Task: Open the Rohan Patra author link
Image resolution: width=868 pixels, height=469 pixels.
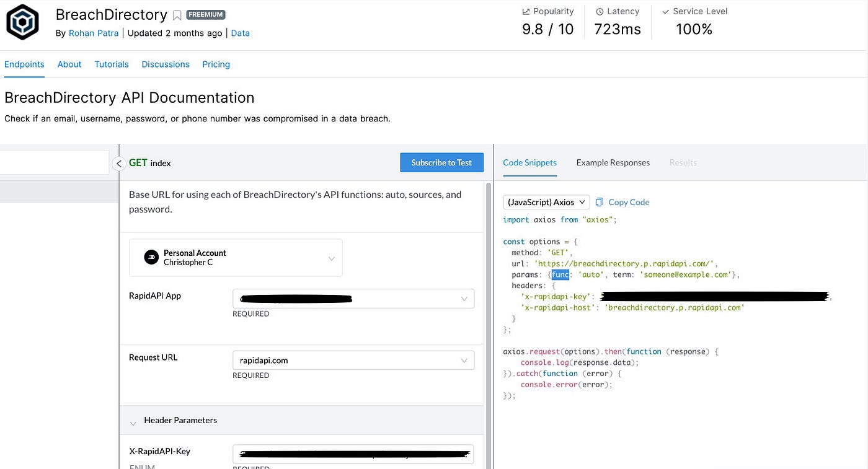Action: [94, 33]
